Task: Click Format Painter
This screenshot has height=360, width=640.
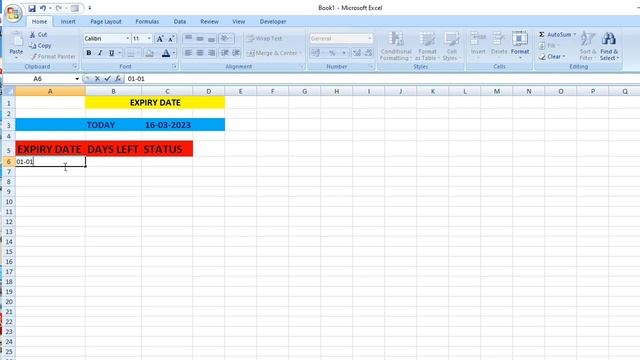Action: click(x=53, y=56)
